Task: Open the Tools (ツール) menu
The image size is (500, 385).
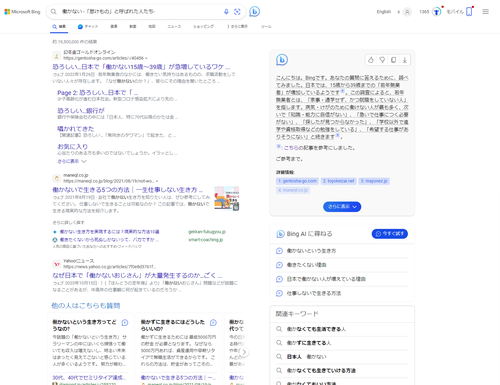Action: click(x=266, y=26)
